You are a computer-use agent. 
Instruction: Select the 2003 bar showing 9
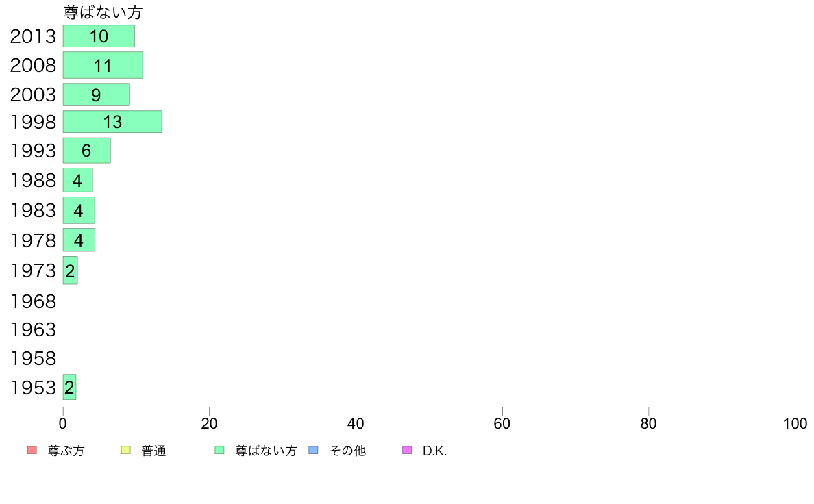coord(96,94)
